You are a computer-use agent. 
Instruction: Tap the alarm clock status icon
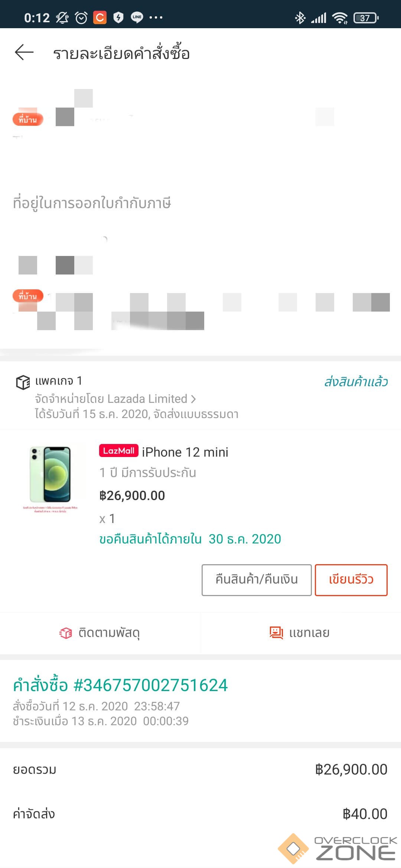[81, 17]
